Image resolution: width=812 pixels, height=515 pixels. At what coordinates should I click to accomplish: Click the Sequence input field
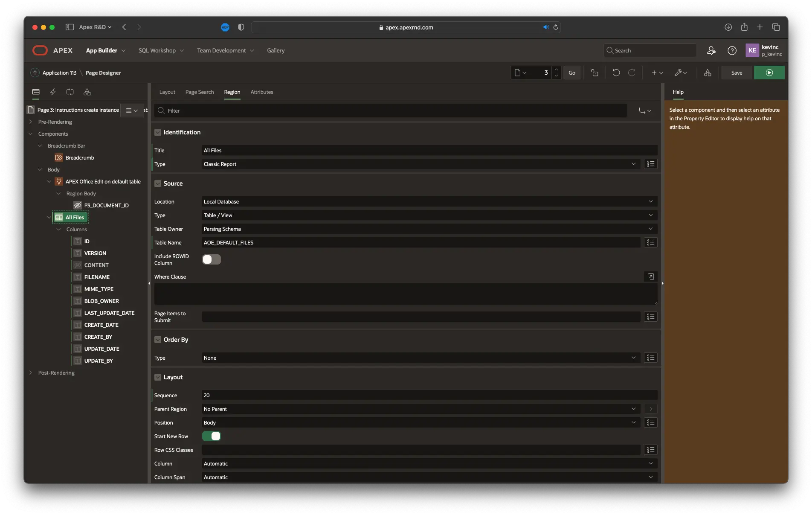429,395
